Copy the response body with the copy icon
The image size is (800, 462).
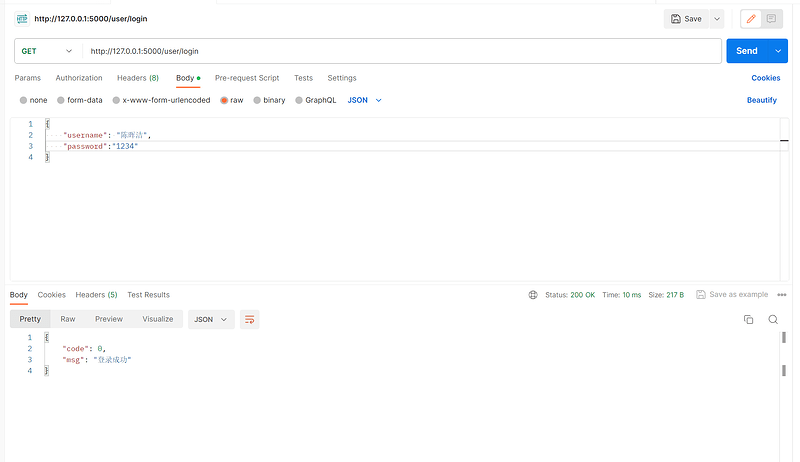point(748,319)
